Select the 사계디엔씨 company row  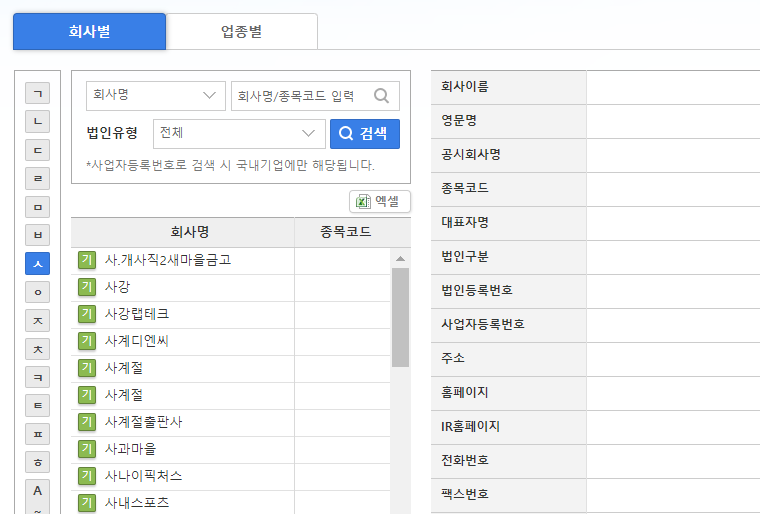tap(231, 341)
